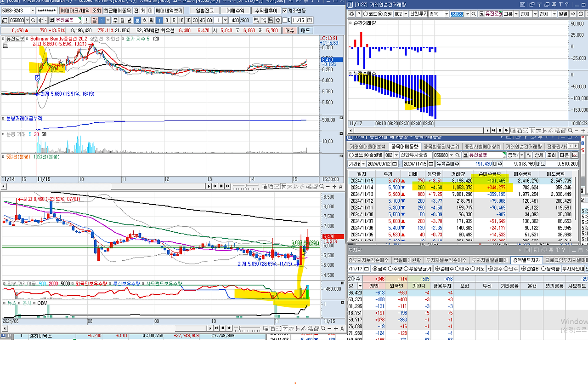Image resolution: width=588 pixels, height=384 pixels.
Task: Open the 종목 dropdown in 거래원순간거래량 toolbar
Action: [446, 14]
